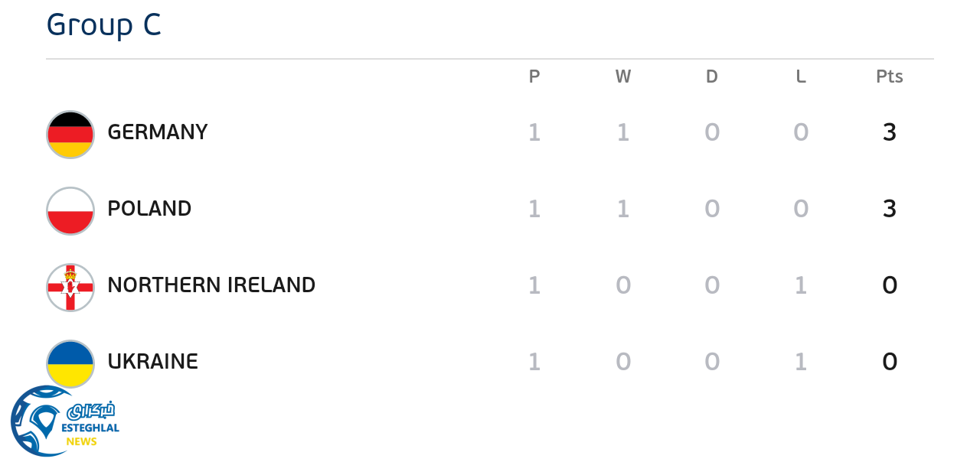This screenshot has width=980, height=475.
Task: Click the Germany flag icon
Action: point(70,134)
